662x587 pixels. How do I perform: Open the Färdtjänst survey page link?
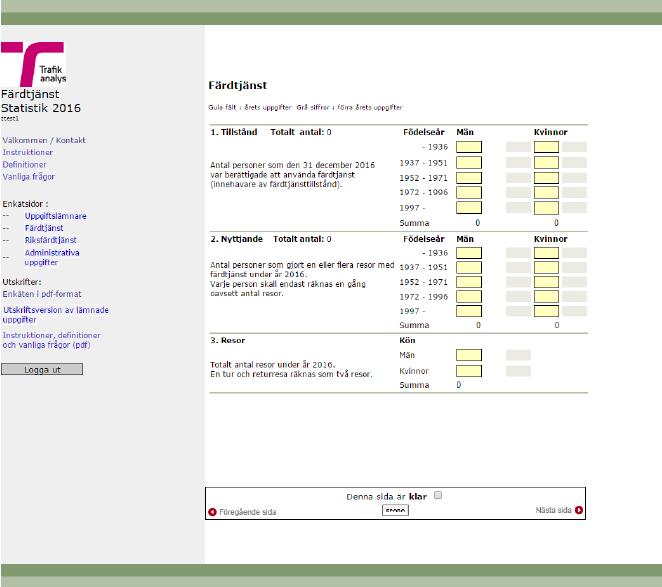[44, 228]
